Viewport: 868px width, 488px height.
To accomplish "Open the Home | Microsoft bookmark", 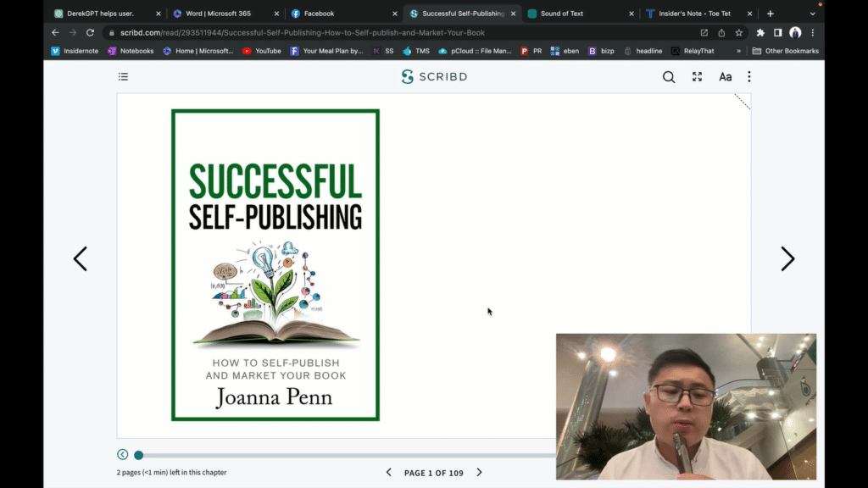I will (198, 51).
